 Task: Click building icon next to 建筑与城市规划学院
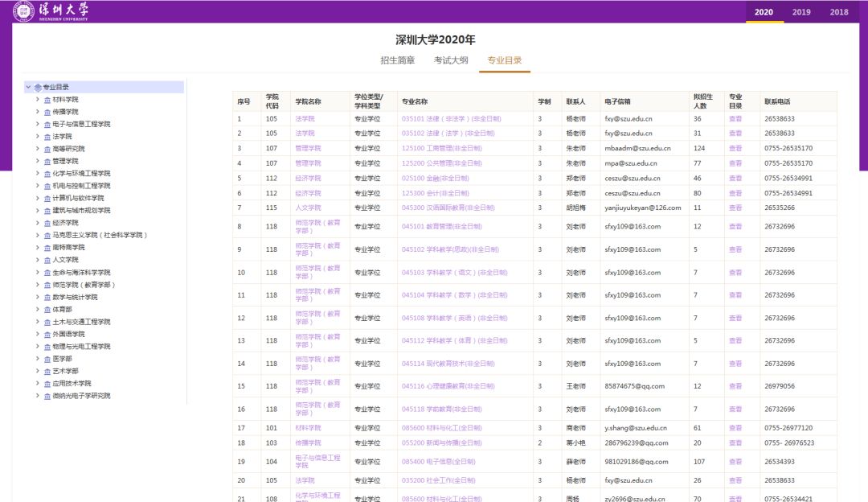(47, 211)
